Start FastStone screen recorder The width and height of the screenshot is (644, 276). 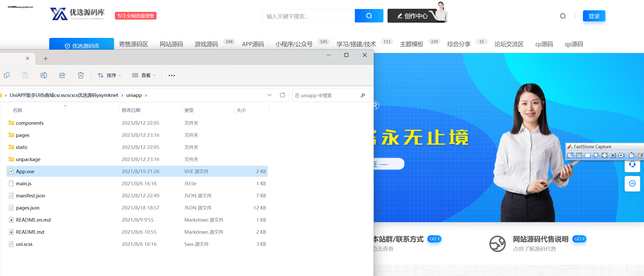coord(622,155)
